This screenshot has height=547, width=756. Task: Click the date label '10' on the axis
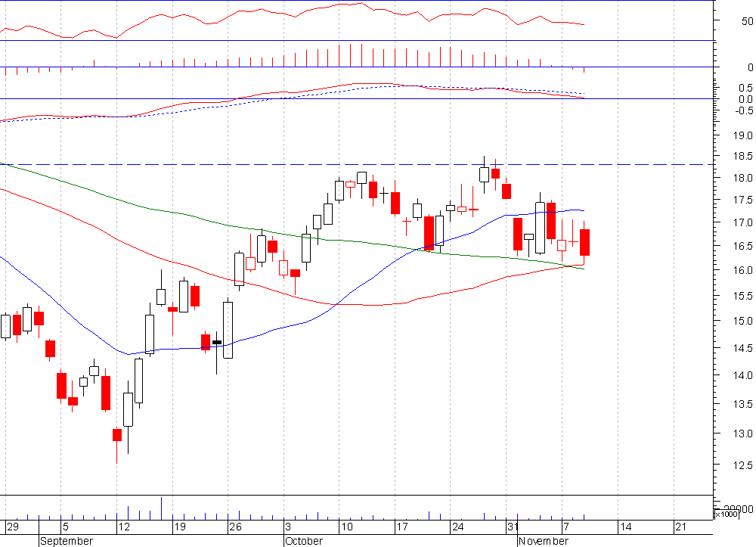click(347, 527)
